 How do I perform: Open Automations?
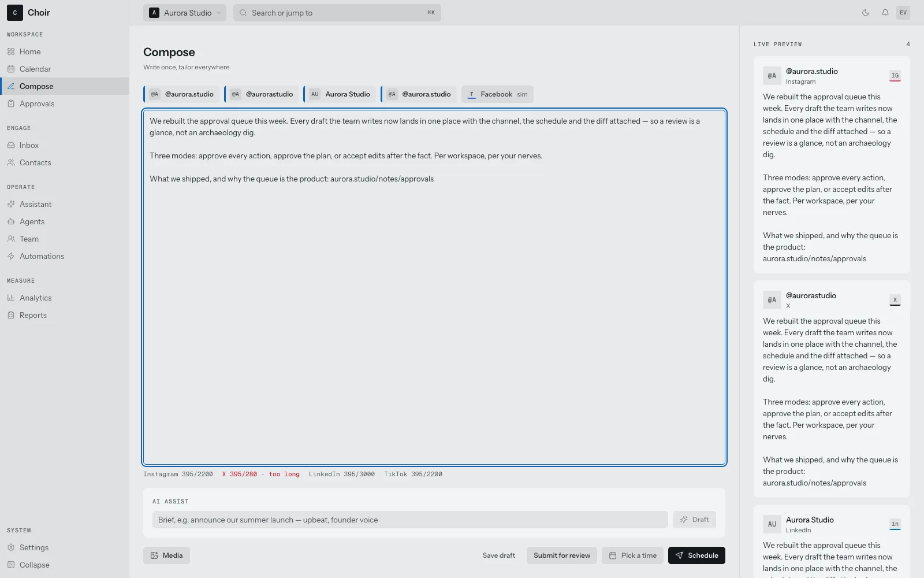pos(64,256)
